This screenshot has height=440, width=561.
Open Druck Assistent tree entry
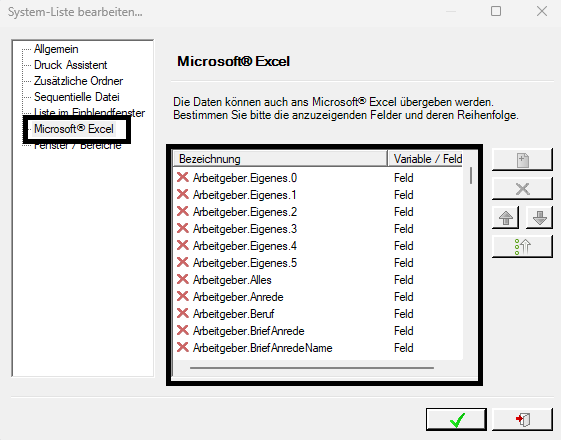coord(70,65)
